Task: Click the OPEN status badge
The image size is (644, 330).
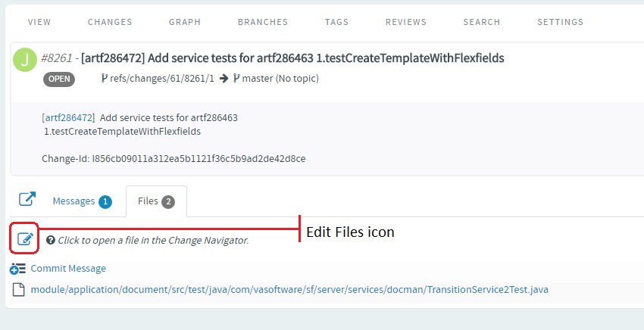Action: tap(59, 79)
